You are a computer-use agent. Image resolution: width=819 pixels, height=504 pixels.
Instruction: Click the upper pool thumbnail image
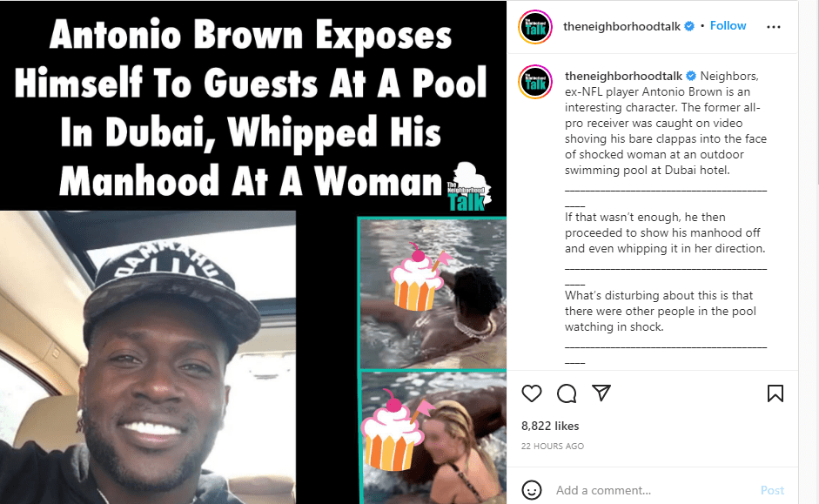click(x=433, y=293)
